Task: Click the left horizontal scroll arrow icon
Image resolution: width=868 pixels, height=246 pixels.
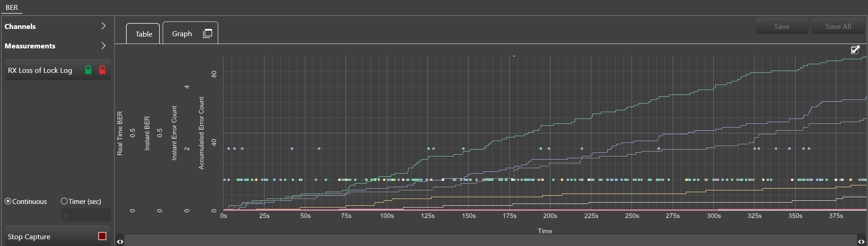Action: point(120,241)
